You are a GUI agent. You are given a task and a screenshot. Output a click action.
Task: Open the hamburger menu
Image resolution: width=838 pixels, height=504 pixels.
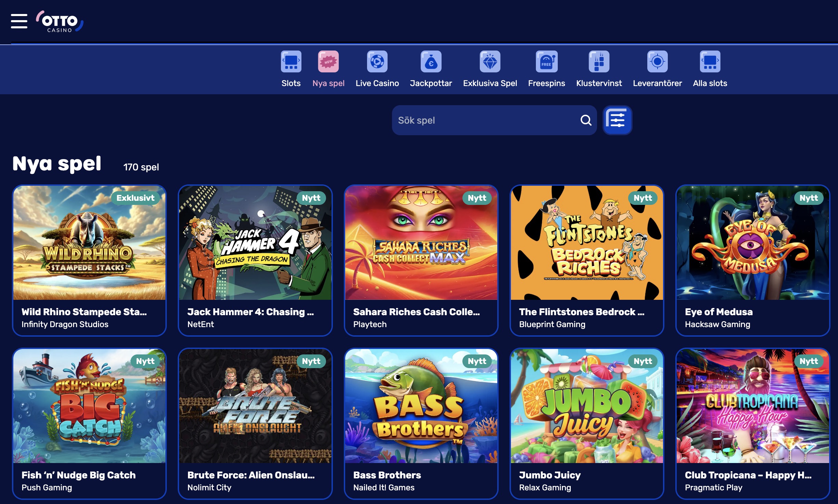pyautogui.click(x=19, y=21)
